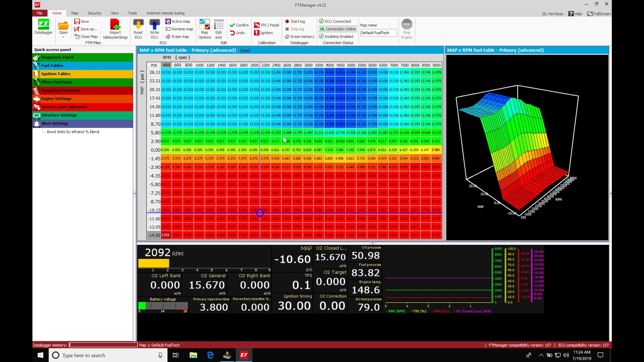Start TPS / Pedal calibration
Image resolution: width=644 pixels, height=362 pixels.
point(266,25)
